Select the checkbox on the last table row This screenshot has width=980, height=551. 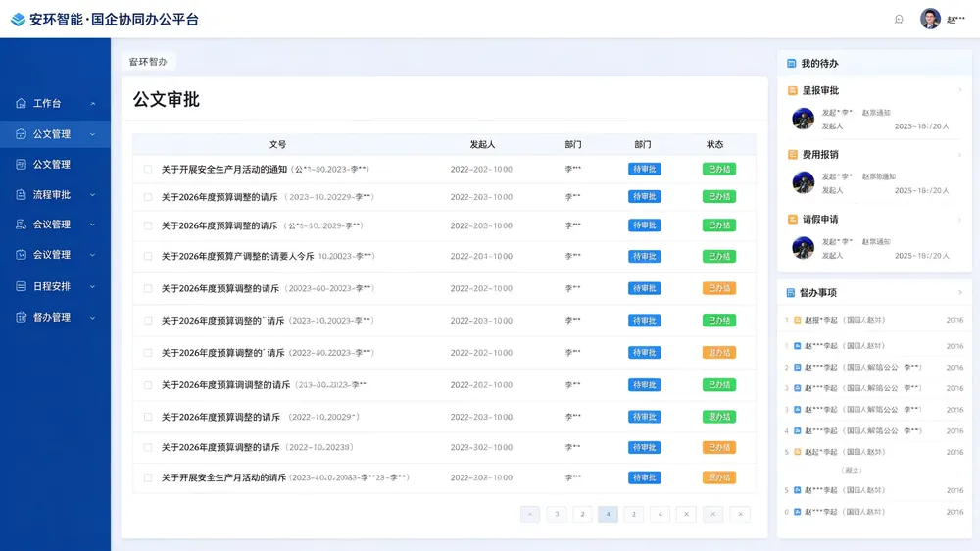pos(148,477)
